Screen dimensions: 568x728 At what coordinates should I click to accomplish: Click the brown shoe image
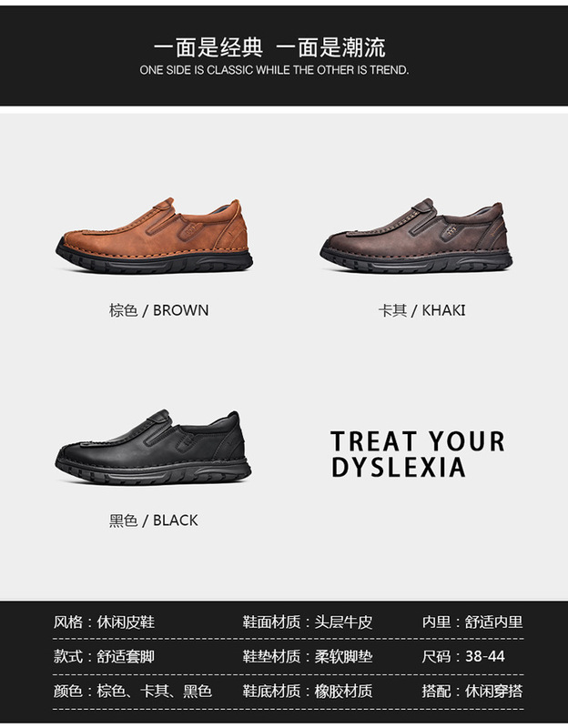coord(154,236)
